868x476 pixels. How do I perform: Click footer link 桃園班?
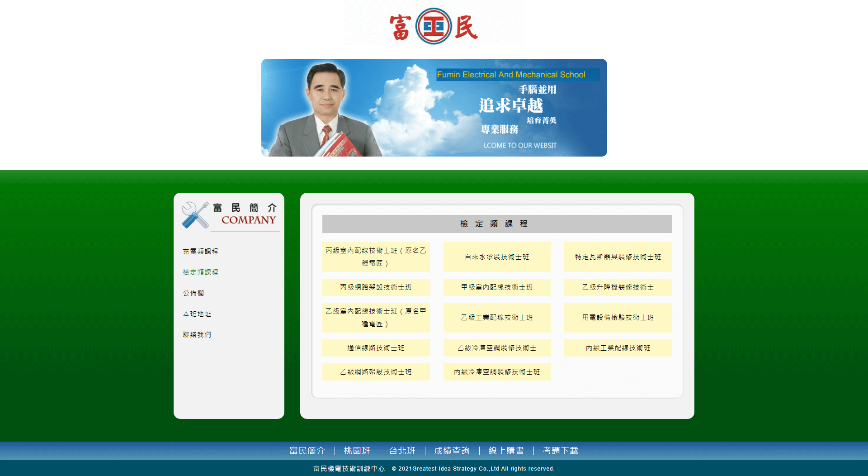(357, 451)
